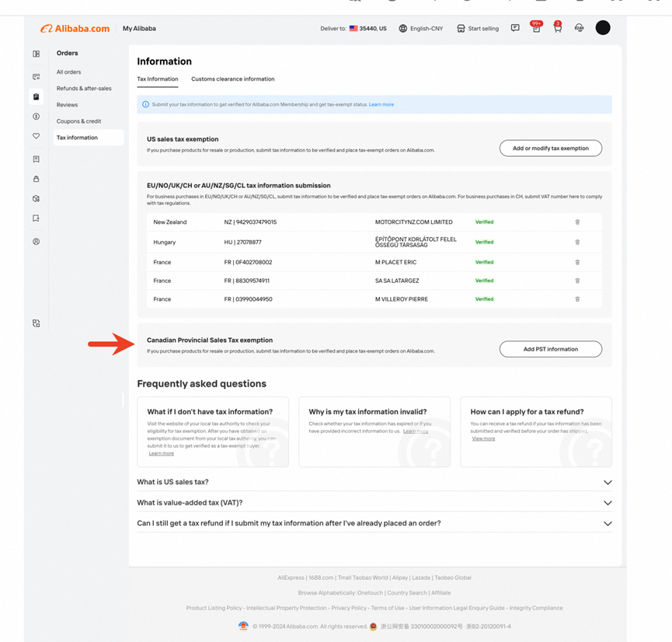This screenshot has height=642, width=672.
Task: Open the shopping cart icon in header
Action: pyautogui.click(x=557, y=28)
